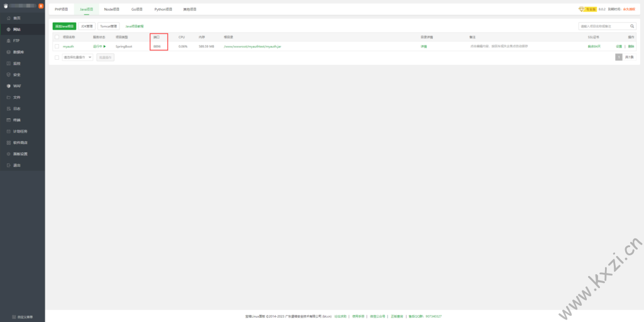The image size is (644, 322).
Task: Click the 添加Java项目 green button
Action: 65,26
